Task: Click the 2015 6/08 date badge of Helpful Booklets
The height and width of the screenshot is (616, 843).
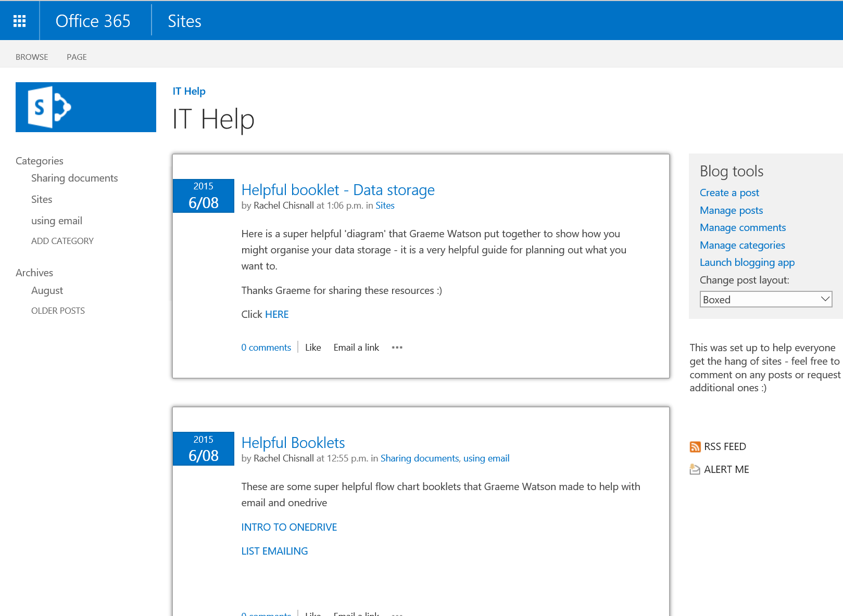Action: coord(203,449)
